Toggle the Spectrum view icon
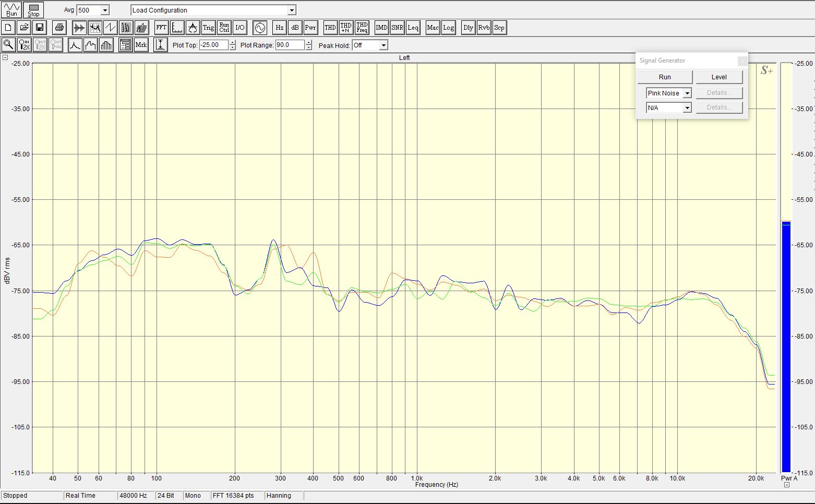 click(x=95, y=28)
